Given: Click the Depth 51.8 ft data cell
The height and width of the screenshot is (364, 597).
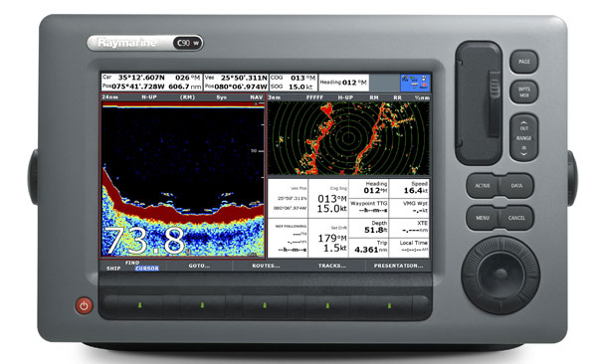Looking at the screenshot, I should point(368,228).
